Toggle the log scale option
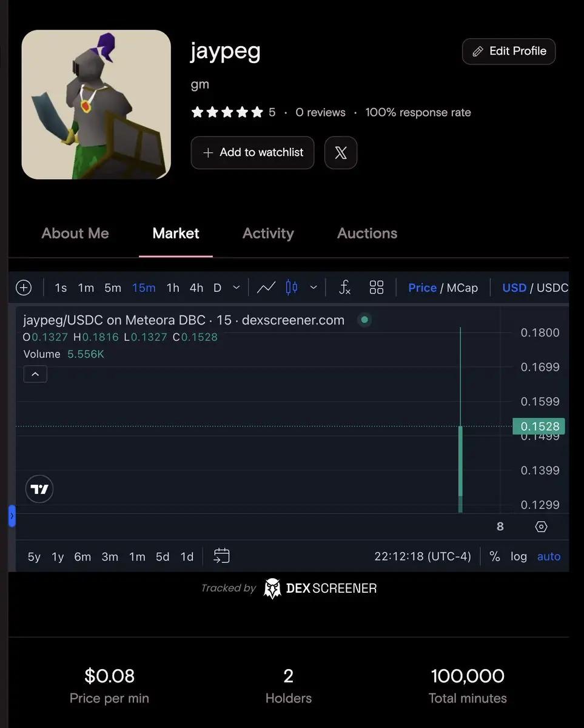The width and height of the screenshot is (584, 728). coord(519,557)
